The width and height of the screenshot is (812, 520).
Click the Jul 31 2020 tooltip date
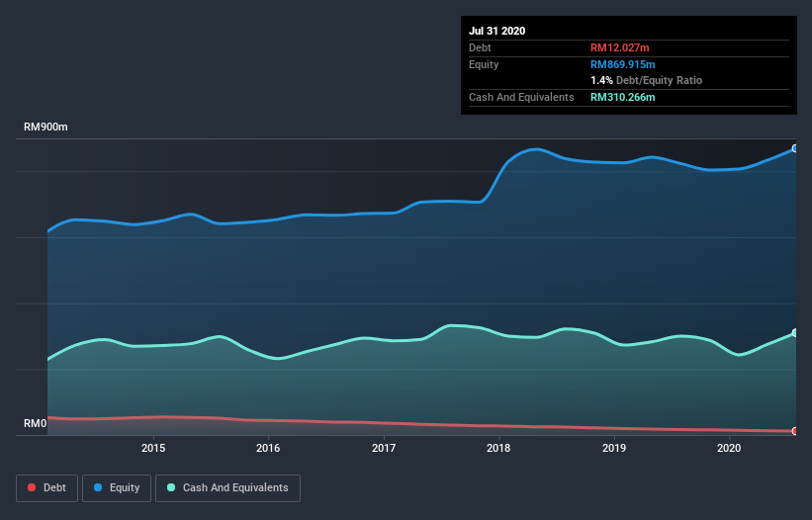point(497,31)
